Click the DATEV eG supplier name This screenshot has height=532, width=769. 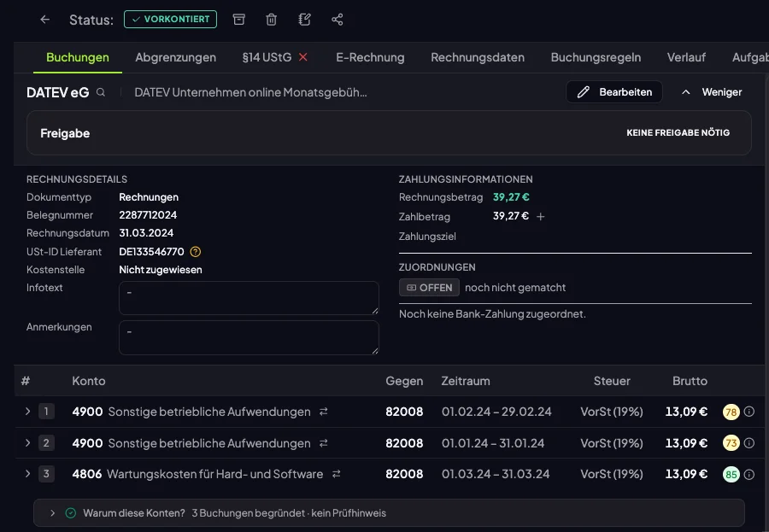pyautogui.click(x=58, y=92)
